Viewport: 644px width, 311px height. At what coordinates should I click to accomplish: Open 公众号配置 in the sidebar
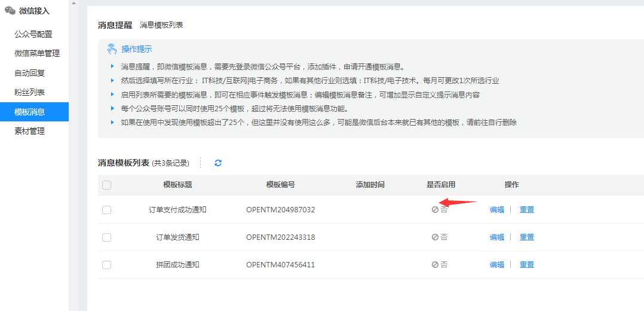tap(33, 34)
